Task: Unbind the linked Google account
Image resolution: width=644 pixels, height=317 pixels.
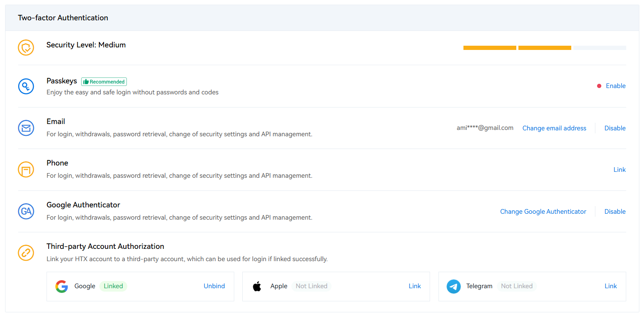Action: pyautogui.click(x=214, y=286)
